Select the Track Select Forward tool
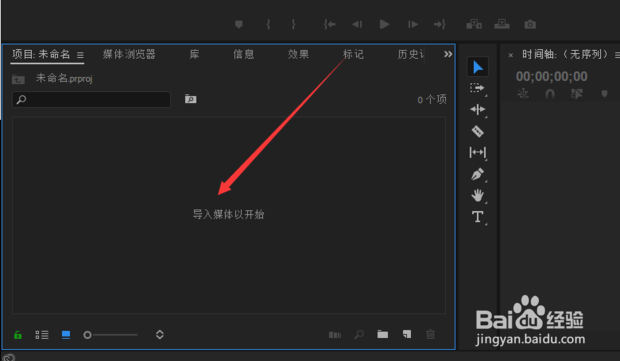Viewport: 620px width, 361px height. pos(477,88)
